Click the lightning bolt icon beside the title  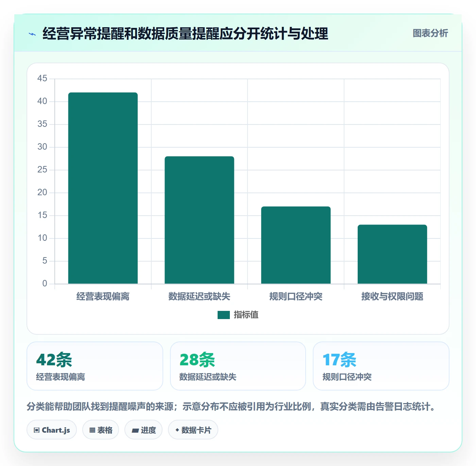(32, 34)
